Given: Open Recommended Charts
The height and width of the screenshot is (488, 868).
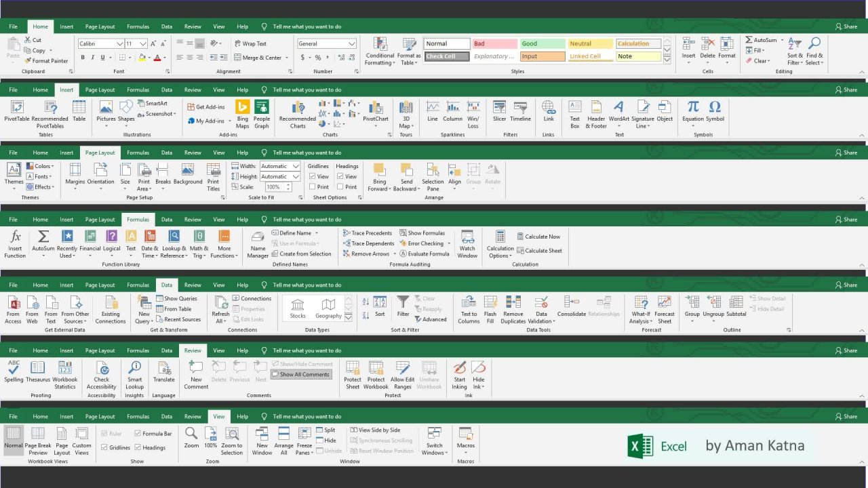Looking at the screenshot, I should pyautogui.click(x=298, y=114).
